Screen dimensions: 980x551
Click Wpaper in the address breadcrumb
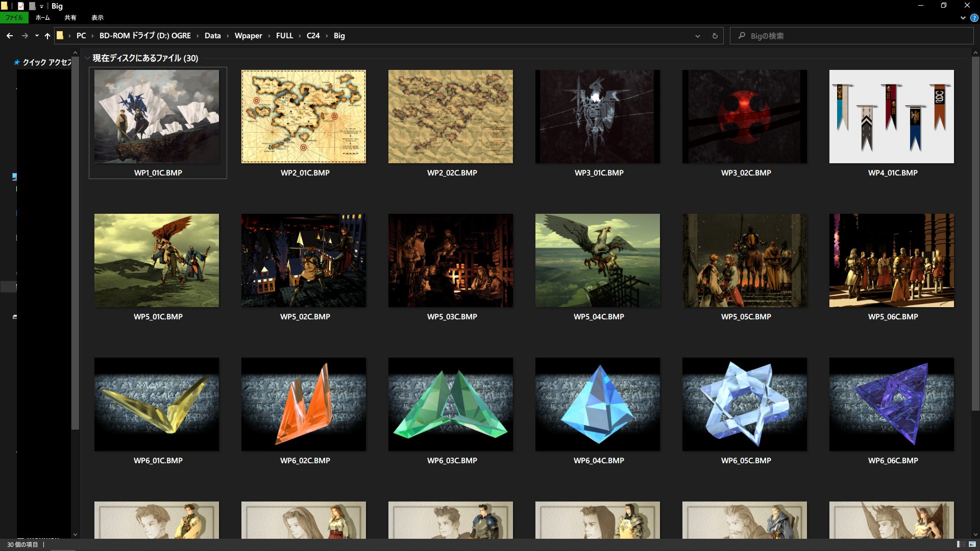point(248,36)
